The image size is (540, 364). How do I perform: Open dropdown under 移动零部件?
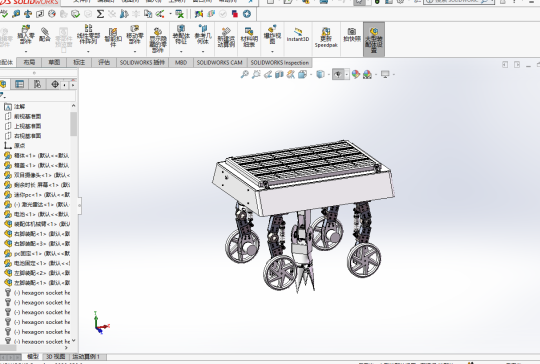tap(135, 52)
